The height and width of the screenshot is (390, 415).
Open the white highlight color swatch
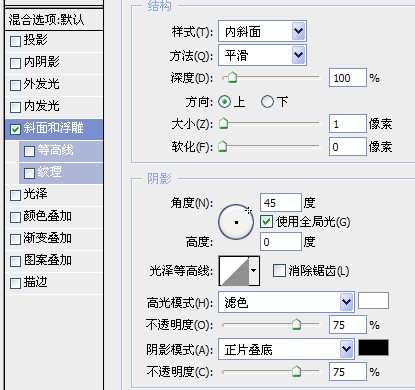373,301
